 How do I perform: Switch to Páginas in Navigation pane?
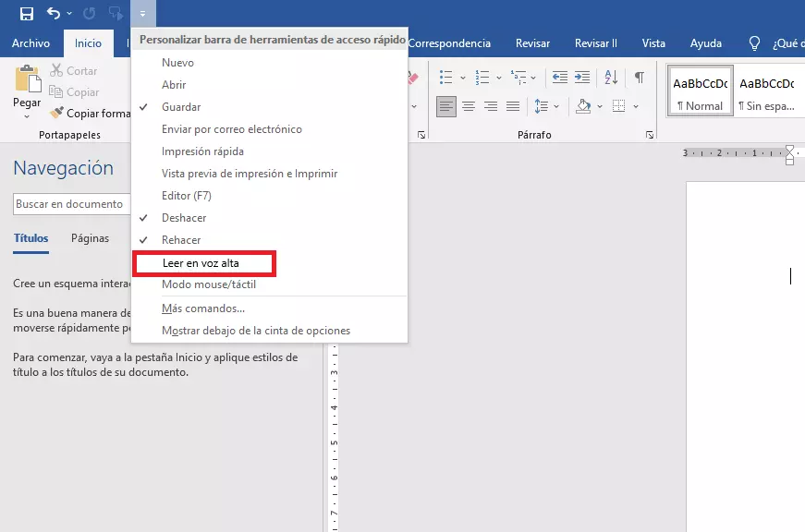[90, 238]
